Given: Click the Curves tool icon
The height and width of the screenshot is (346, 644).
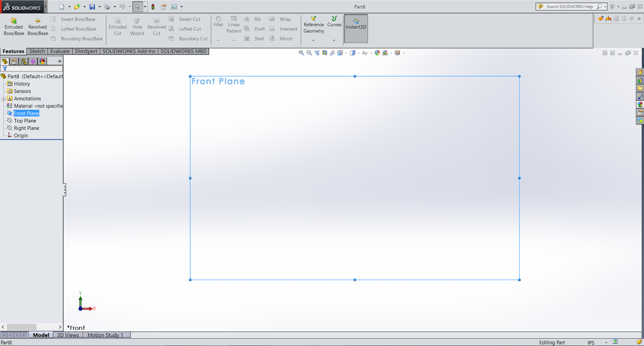Looking at the screenshot, I should [x=334, y=19].
